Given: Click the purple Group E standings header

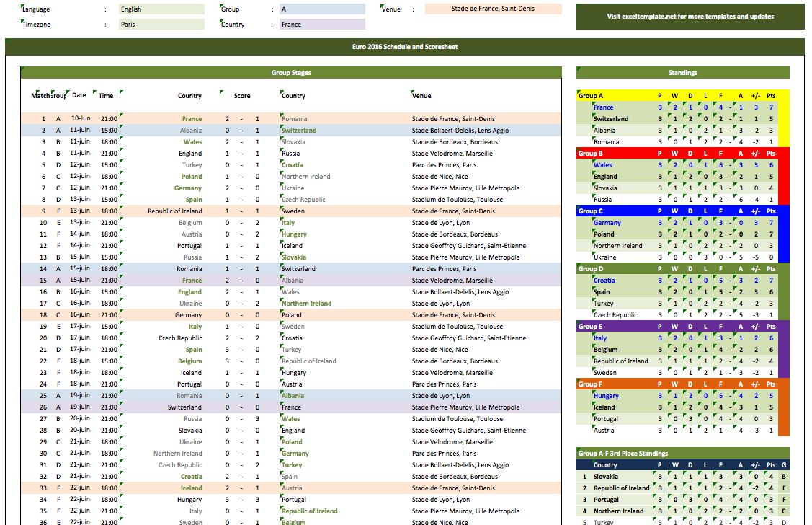Looking at the screenshot, I should coord(682,327).
